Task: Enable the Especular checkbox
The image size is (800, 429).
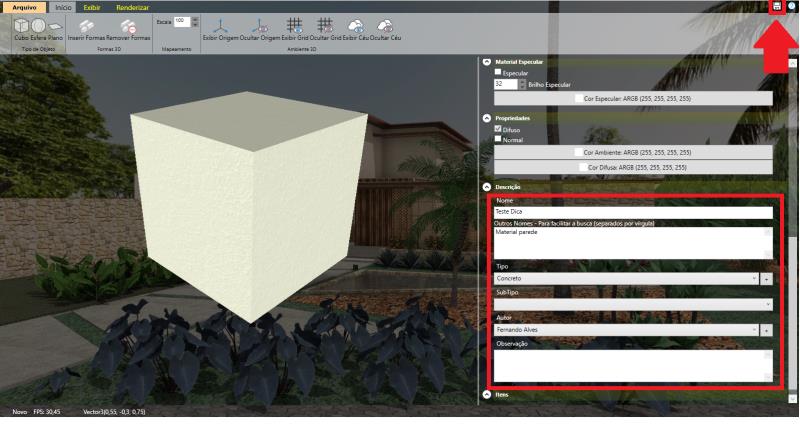Action: [499, 73]
